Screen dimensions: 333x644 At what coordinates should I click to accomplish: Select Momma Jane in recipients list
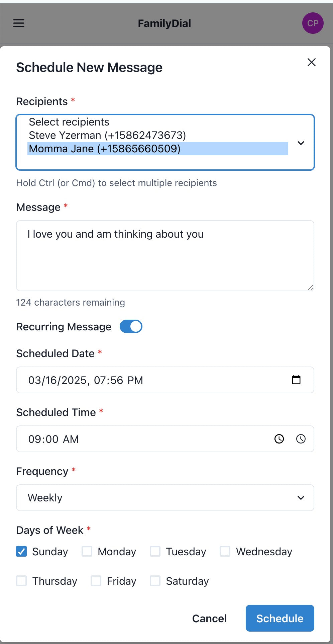tap(105, 149)
